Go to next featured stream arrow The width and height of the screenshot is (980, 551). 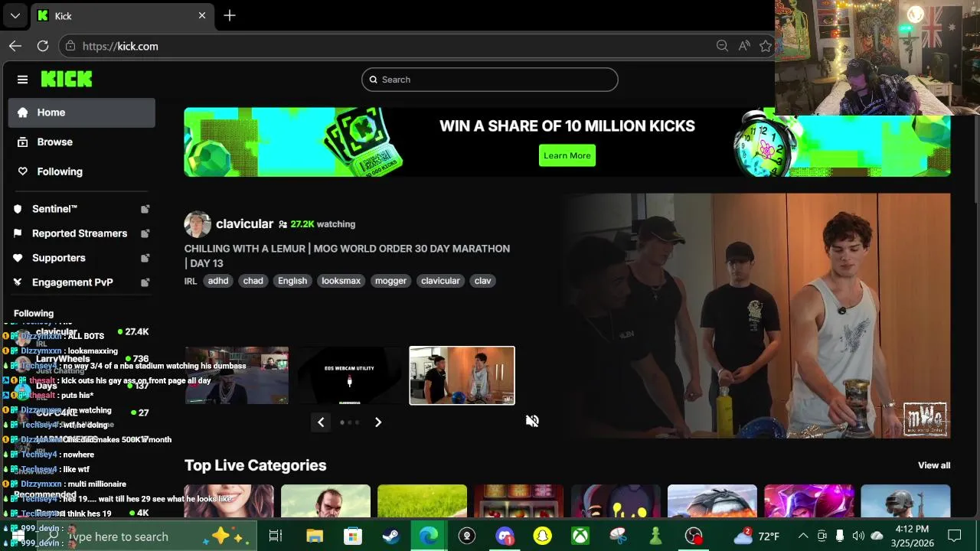pyautogui.click(x=378, y=422)
